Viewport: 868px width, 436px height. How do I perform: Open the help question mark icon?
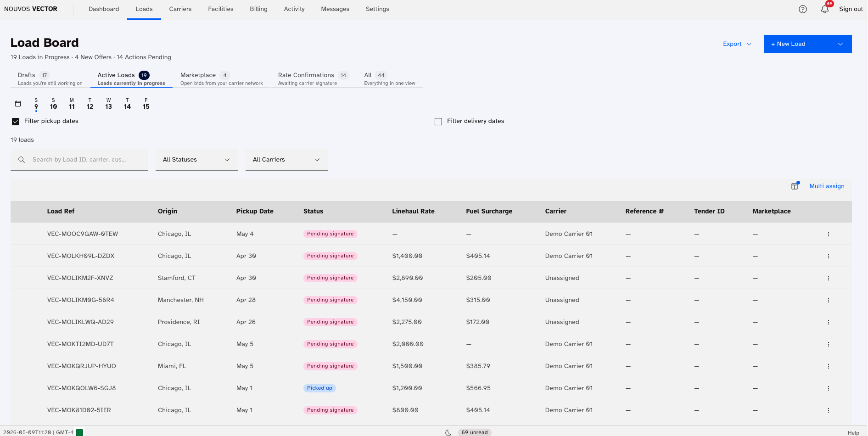click(802, 9)
